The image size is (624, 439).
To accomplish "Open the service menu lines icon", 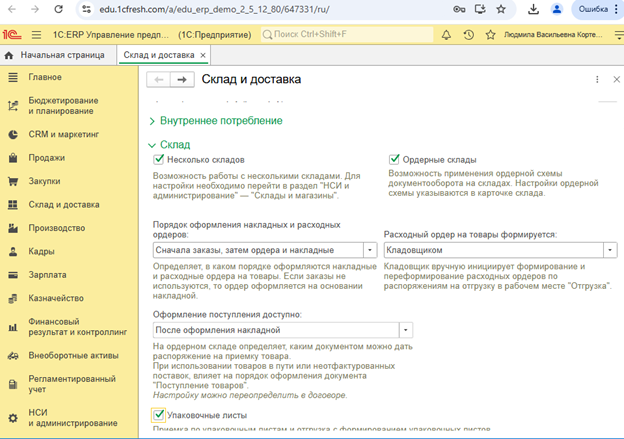I will [619, 35].
